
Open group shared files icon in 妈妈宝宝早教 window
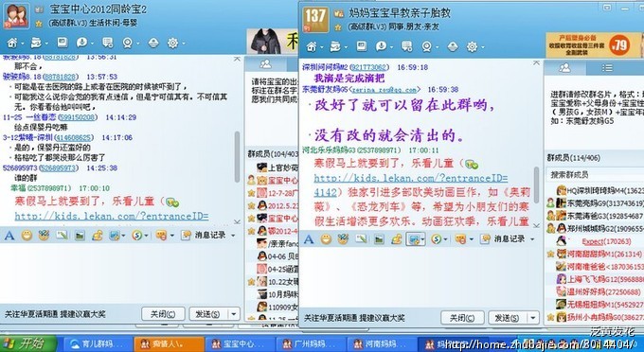point(335,46)
